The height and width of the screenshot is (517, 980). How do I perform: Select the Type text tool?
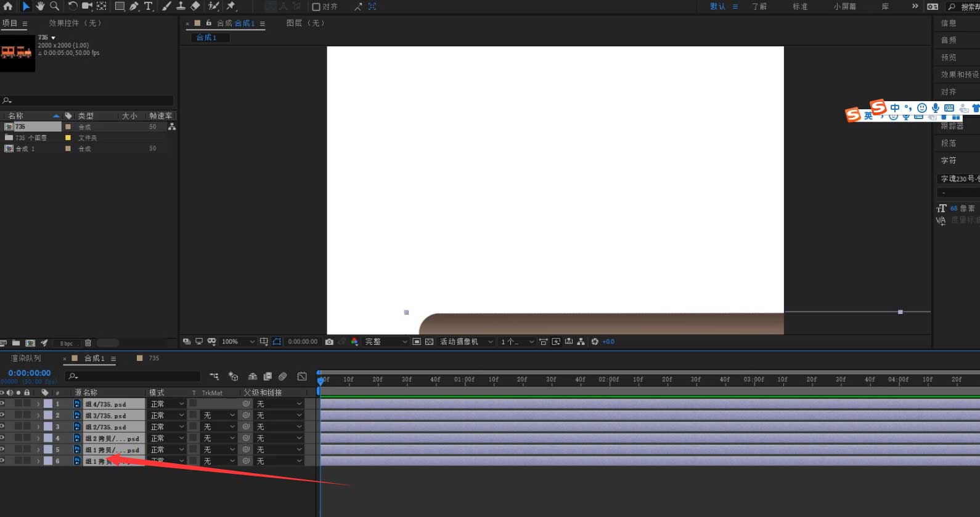(149, 6)
